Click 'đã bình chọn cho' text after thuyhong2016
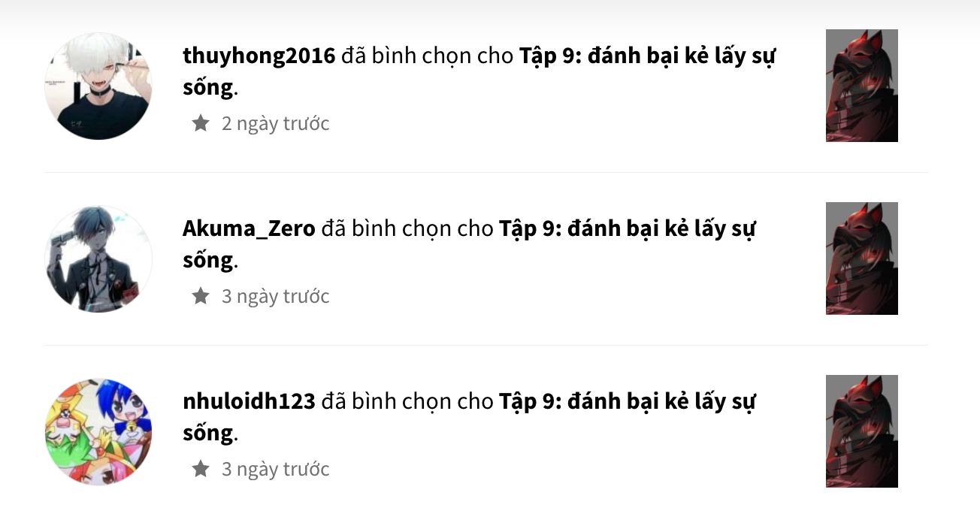 coord(427,56)
